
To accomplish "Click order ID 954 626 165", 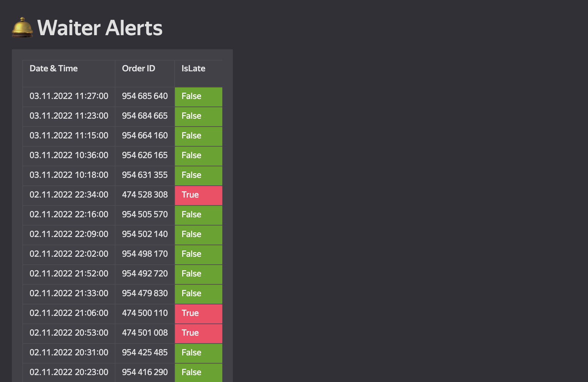I will tap(145, 155).
